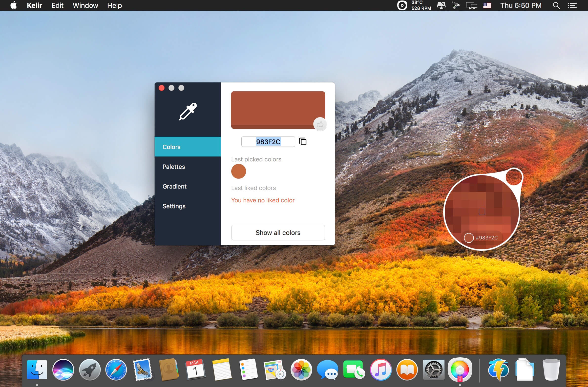Open Notification Center list icon

coord(572,5)
